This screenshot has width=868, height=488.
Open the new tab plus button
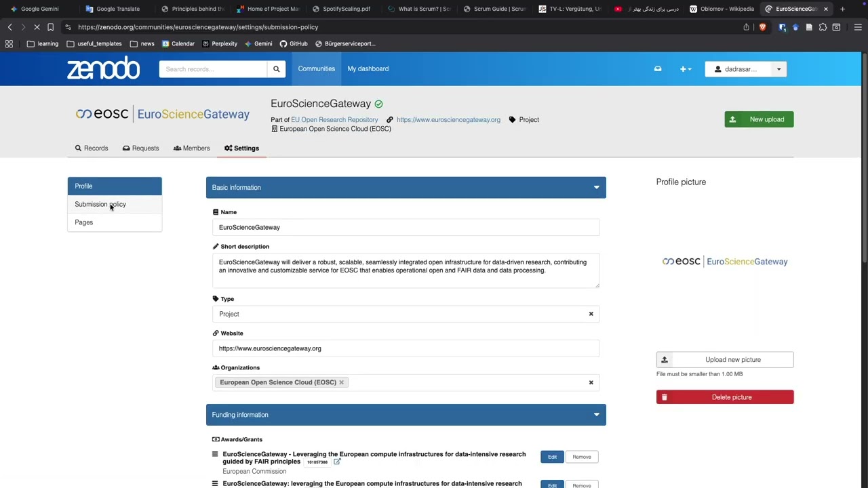click(842, 9)
